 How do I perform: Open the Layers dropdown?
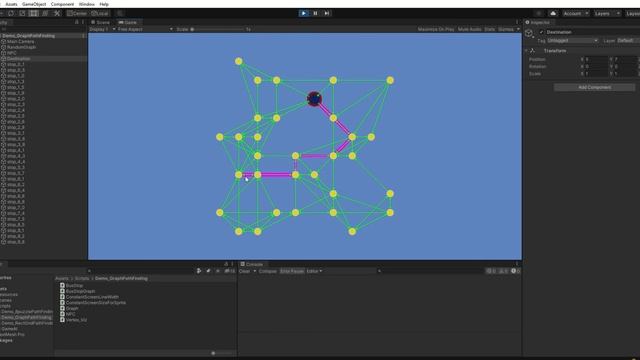tap(607, 13)
